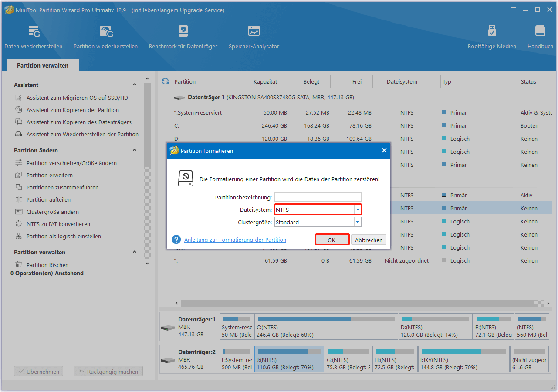Collapse the Assistent section
This screenshot has height=392, width=558.
(x=135, y=85)
